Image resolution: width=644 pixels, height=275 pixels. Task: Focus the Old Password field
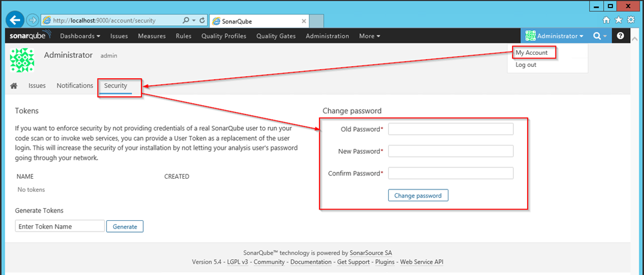450,129
